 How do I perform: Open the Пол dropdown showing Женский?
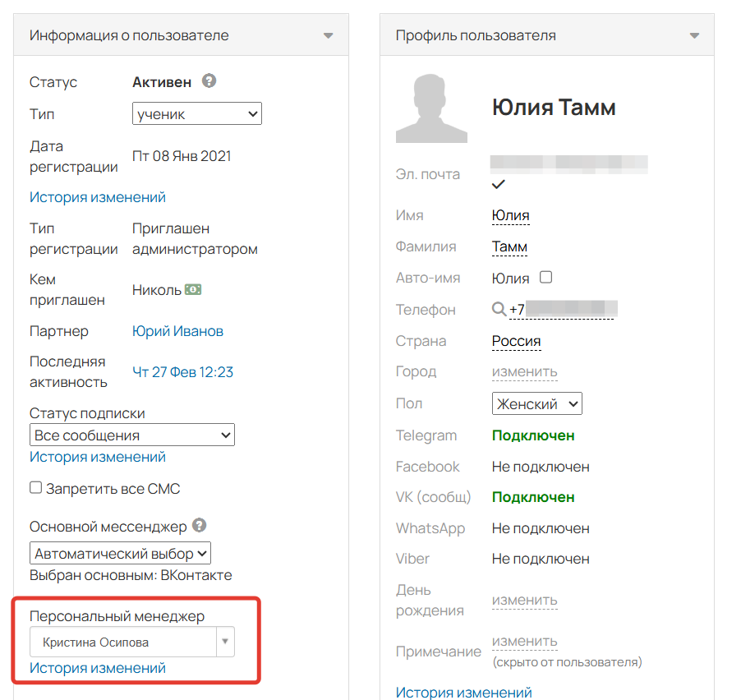(x=536, y=404)
